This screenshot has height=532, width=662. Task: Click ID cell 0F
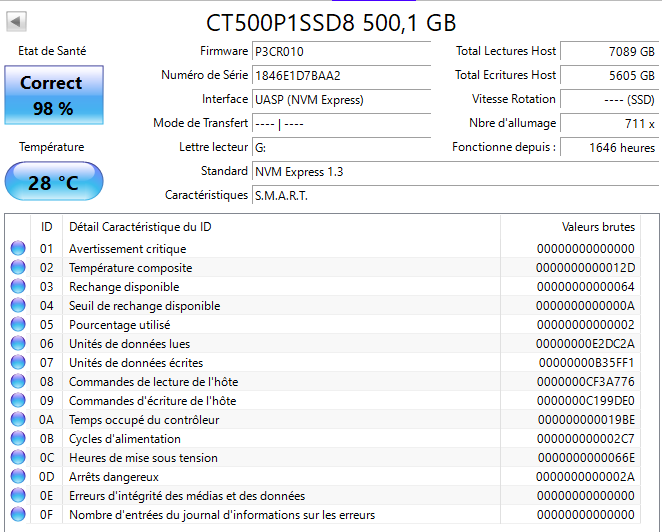pos(46,515)
